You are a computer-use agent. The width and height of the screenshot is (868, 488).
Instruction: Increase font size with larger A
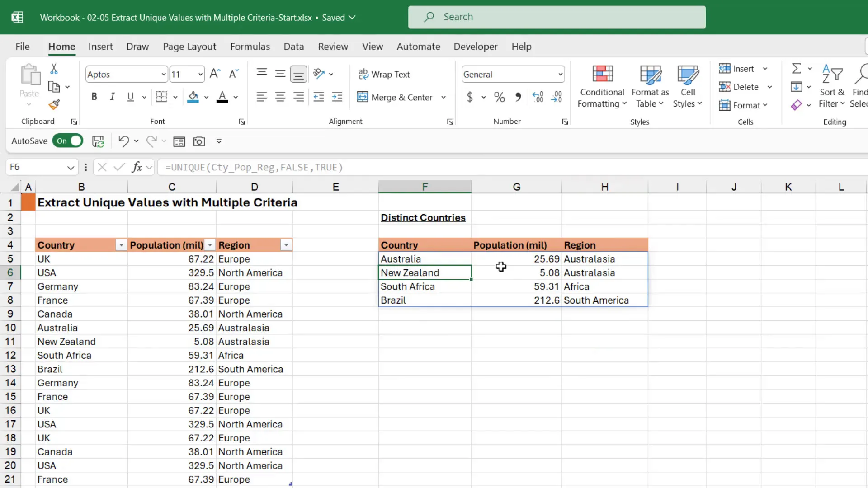click(215, 74)
